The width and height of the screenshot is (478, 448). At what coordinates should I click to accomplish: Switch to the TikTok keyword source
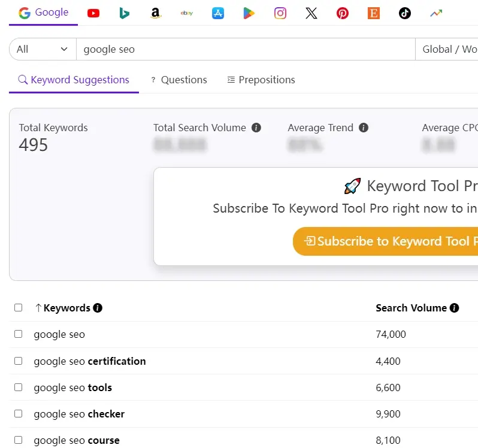coord(404,13)
